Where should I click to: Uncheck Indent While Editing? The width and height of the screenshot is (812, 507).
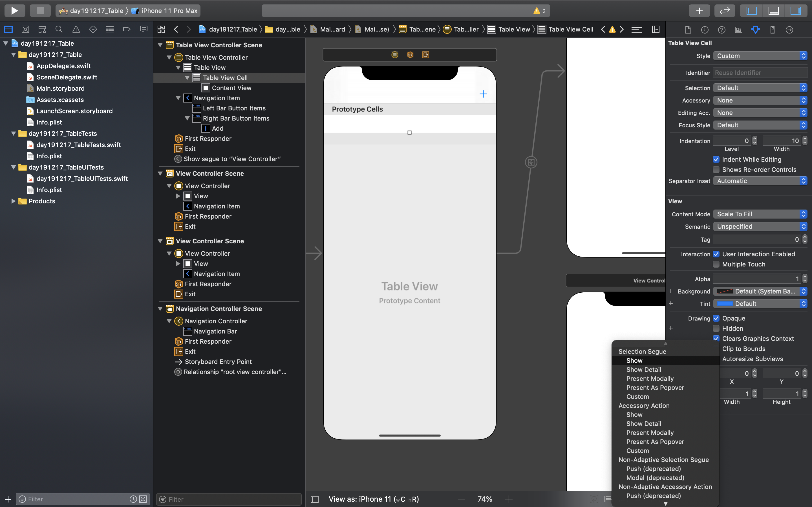(716, 160)
